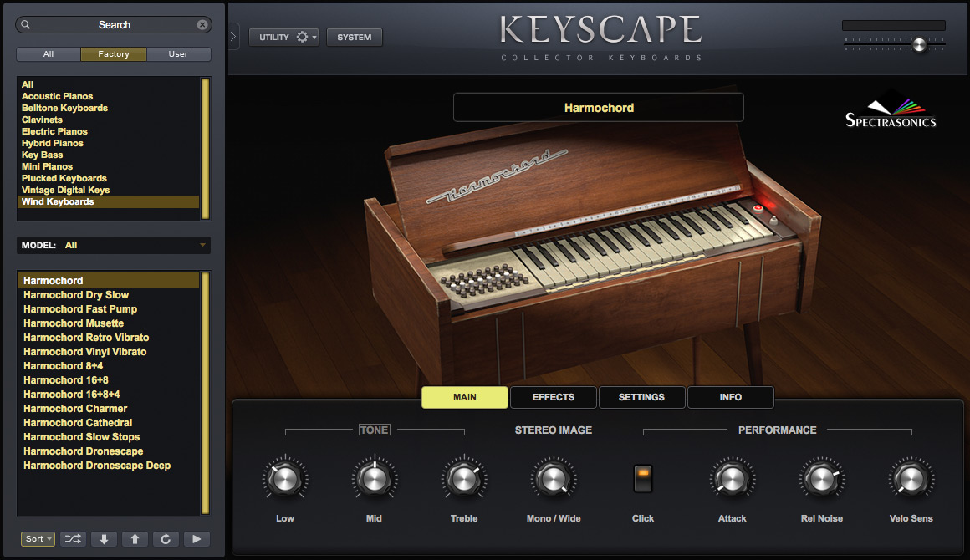Select the Harmochord Cathedral patch
This screenshot has height=560, width=970.
coord(77,422)
